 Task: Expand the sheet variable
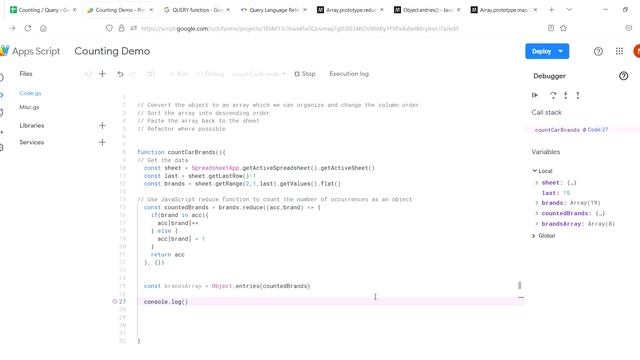tap(537, 183)
